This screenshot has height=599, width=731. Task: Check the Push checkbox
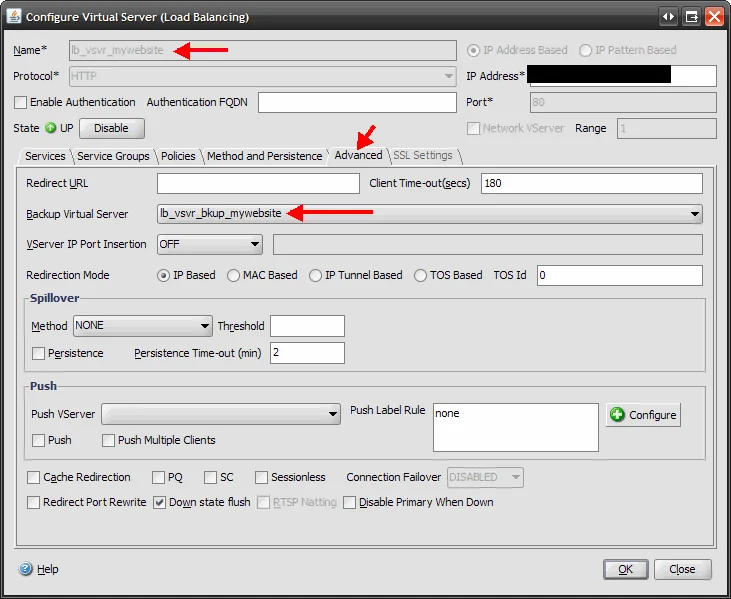click(x=38, y=440)
